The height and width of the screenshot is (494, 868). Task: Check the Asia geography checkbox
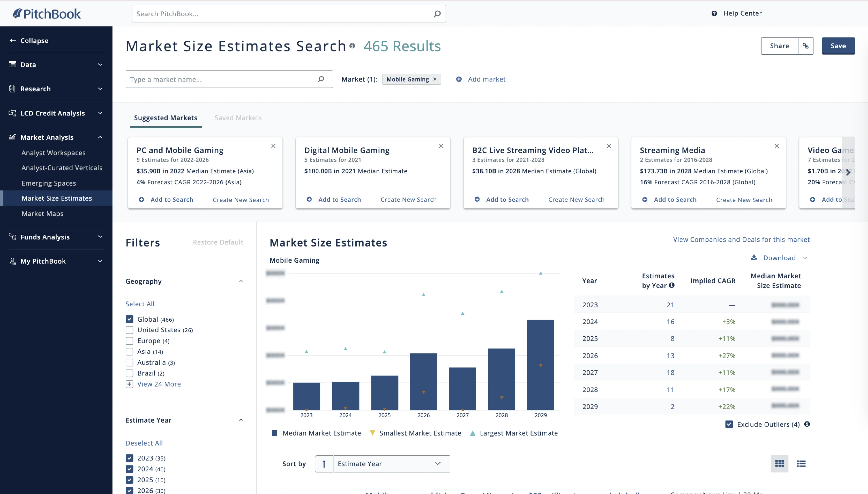pyautogui.click(x=129, y=352)
